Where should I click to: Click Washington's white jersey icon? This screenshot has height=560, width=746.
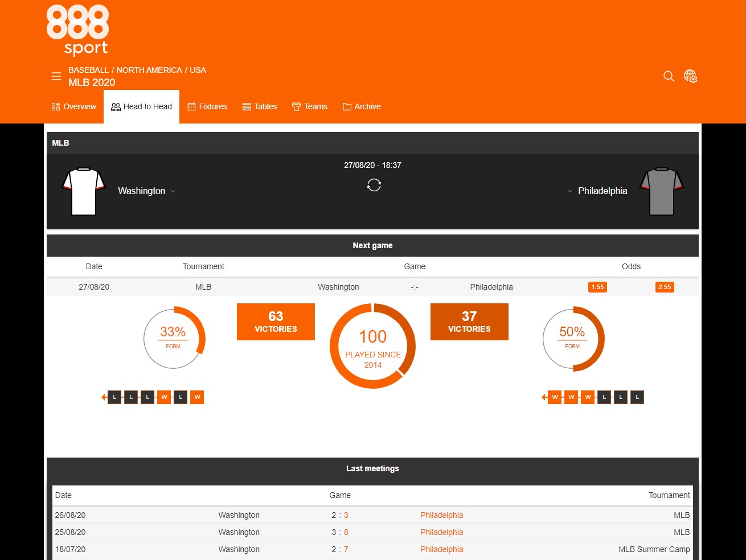point(84,191)
